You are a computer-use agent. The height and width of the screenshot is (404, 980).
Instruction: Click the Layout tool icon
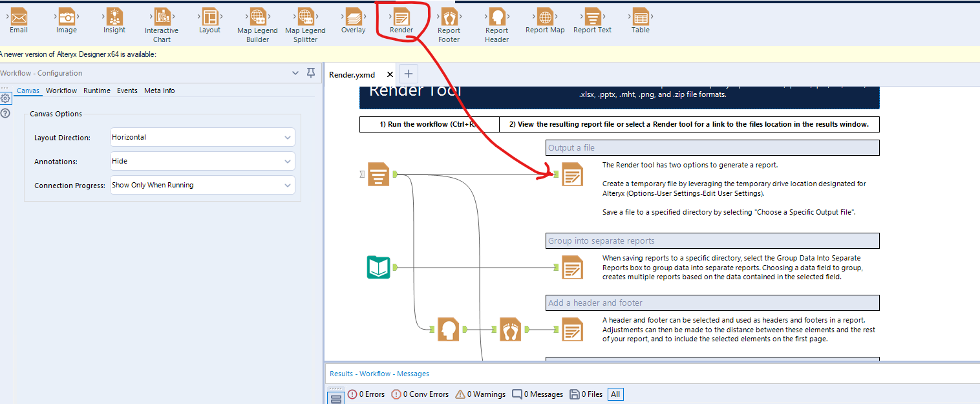coord(210,19)
